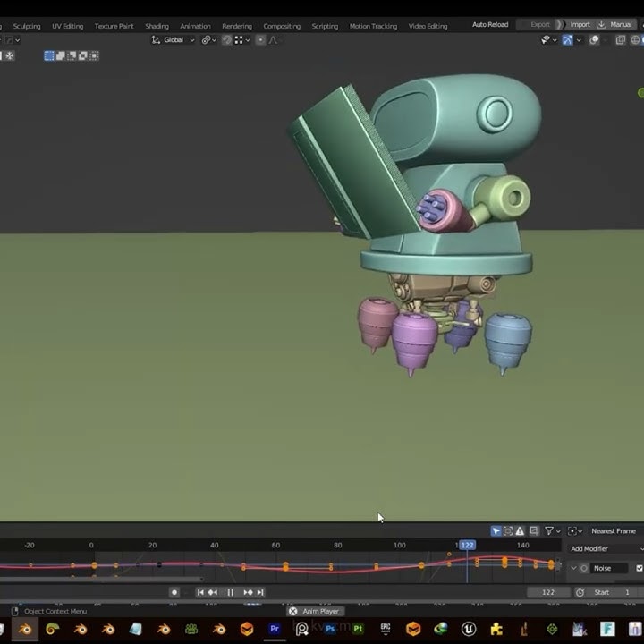This screenshot has height=644, width=644.
Task: Click the graph editor horizontal scrollbar
Action: point(101,579)
